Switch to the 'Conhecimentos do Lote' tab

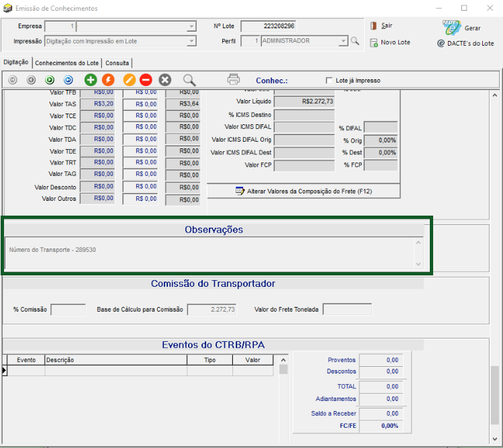(x=66, y=62)
